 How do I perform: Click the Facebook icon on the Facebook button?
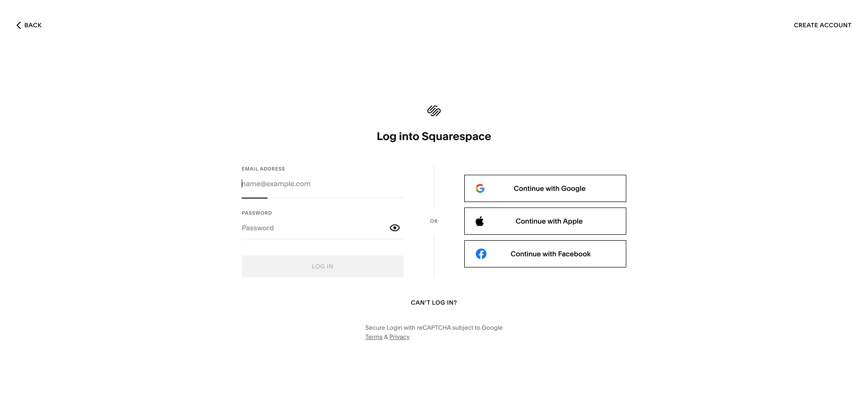[481, 254]
